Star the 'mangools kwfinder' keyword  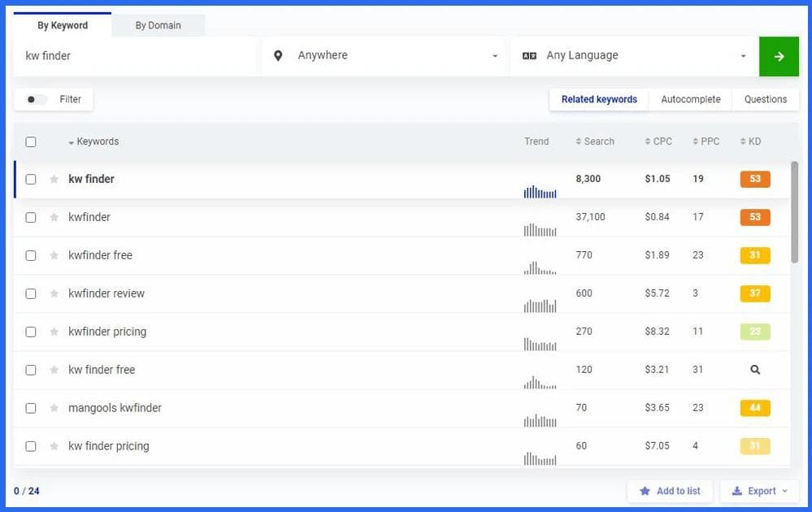click(54, 408)
